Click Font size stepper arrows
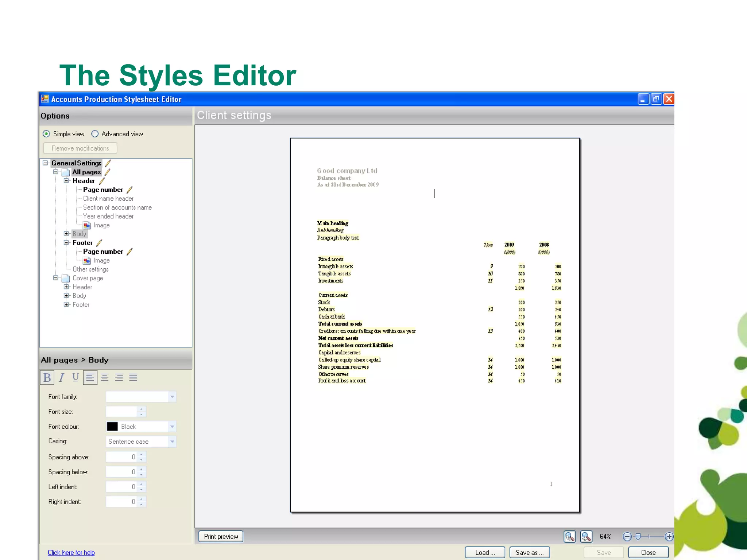The width and height of the screenshot is (747, 560). [142, 412]
